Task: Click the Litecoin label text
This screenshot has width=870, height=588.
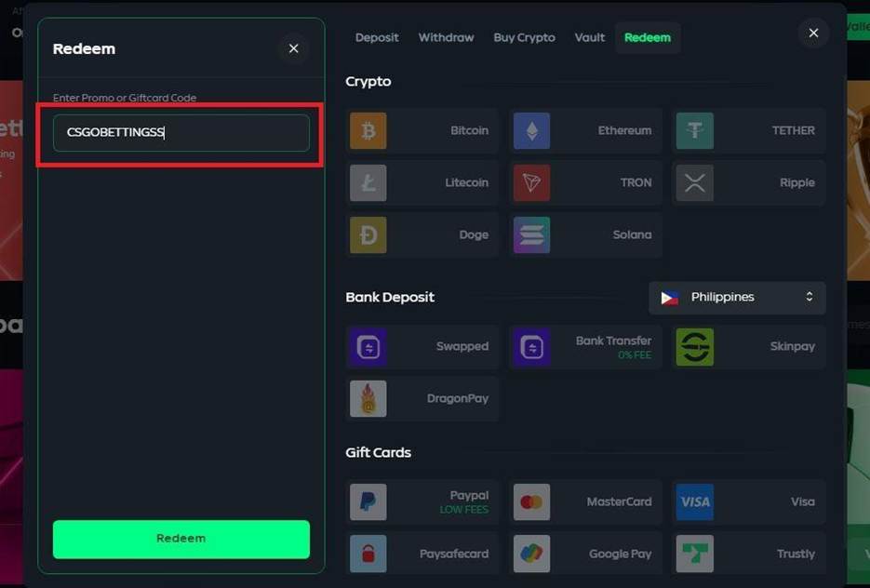Action: (466, 183)
